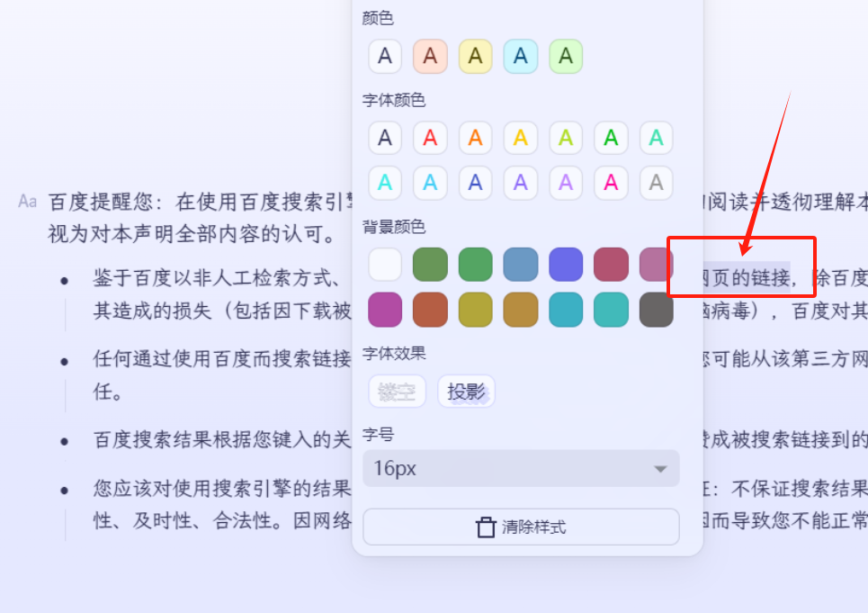
Task: Toggle the 镂空 hollow font effect
Action: 397,392
